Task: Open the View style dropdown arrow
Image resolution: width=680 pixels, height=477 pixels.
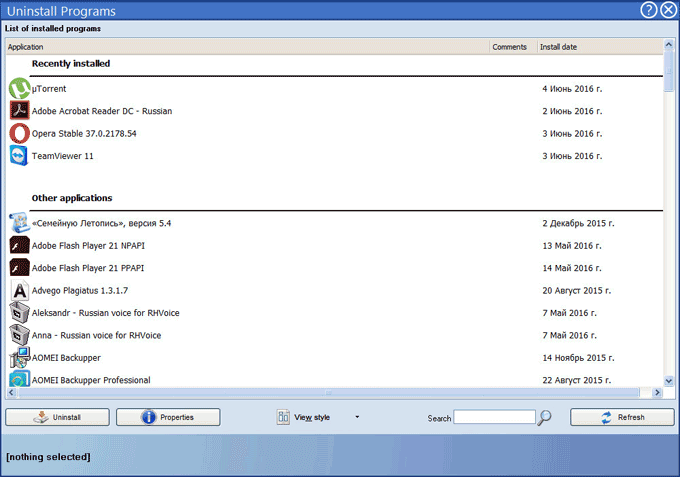Action: click(x=357, y=417)
